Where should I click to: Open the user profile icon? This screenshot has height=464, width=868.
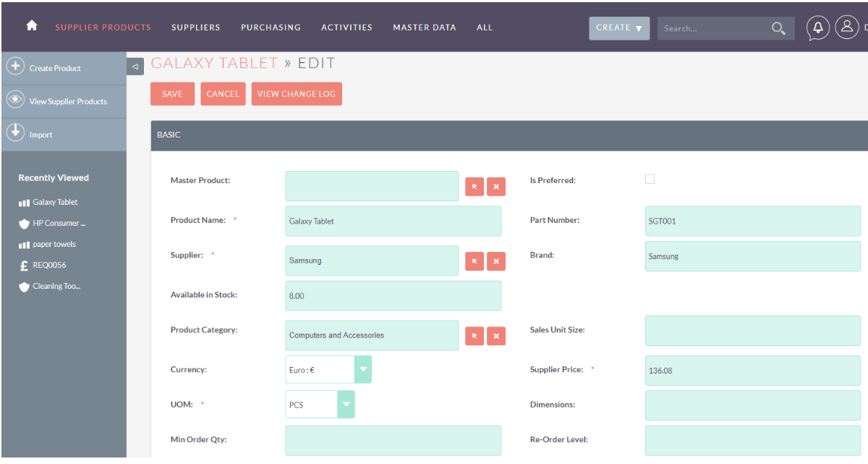(846, 28)
